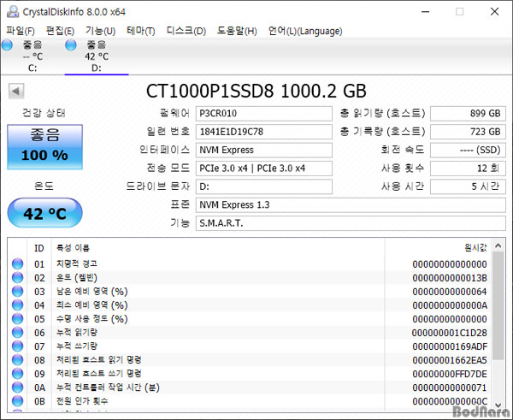513x420 pixels.
Task: Click raw value 0000000169ADF
Action: pyautogui.click(x=450, y=346)
